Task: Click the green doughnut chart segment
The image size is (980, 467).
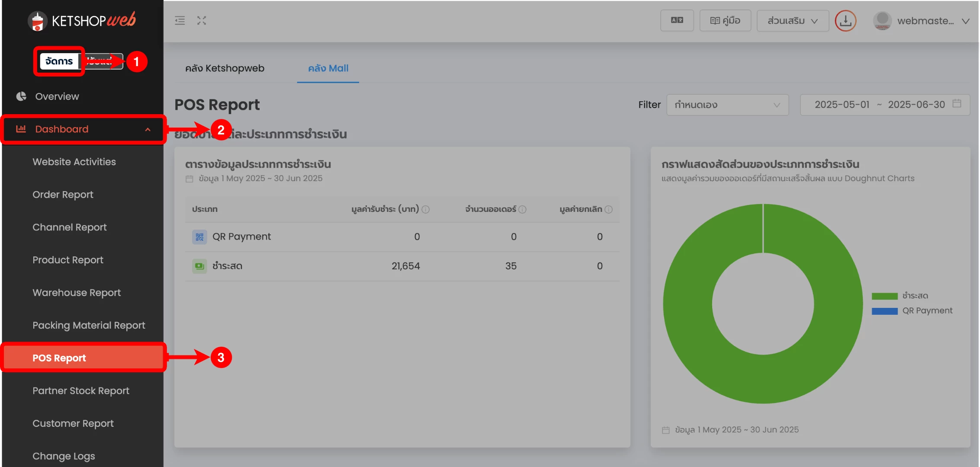Action: point(688,303)
